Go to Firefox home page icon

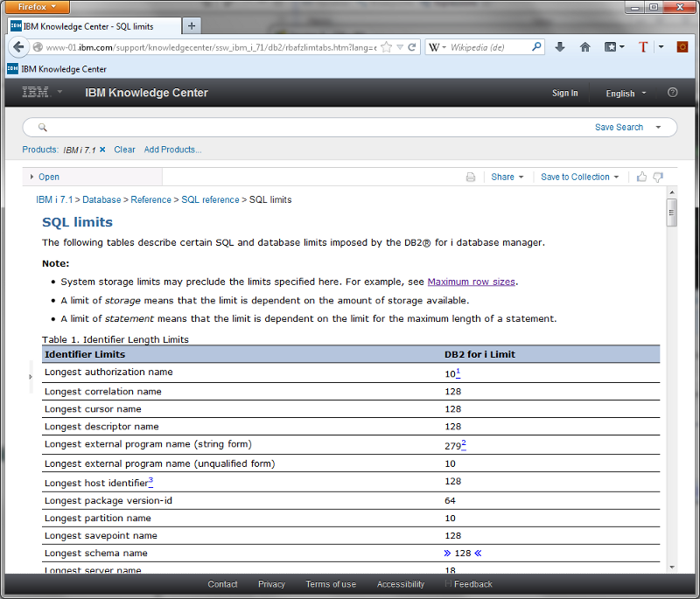pos(585,47)
